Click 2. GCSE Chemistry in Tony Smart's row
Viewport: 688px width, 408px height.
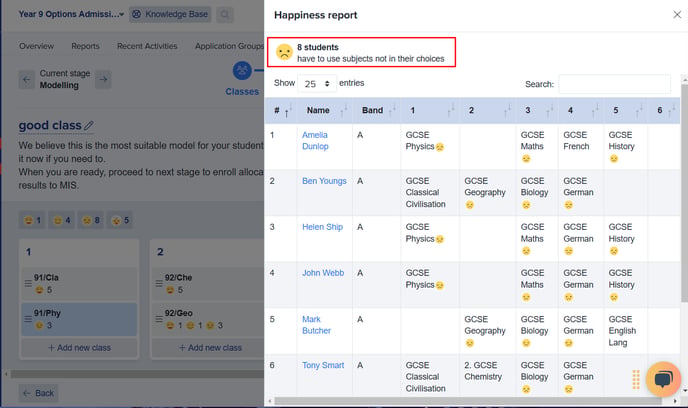pos(483,371)
